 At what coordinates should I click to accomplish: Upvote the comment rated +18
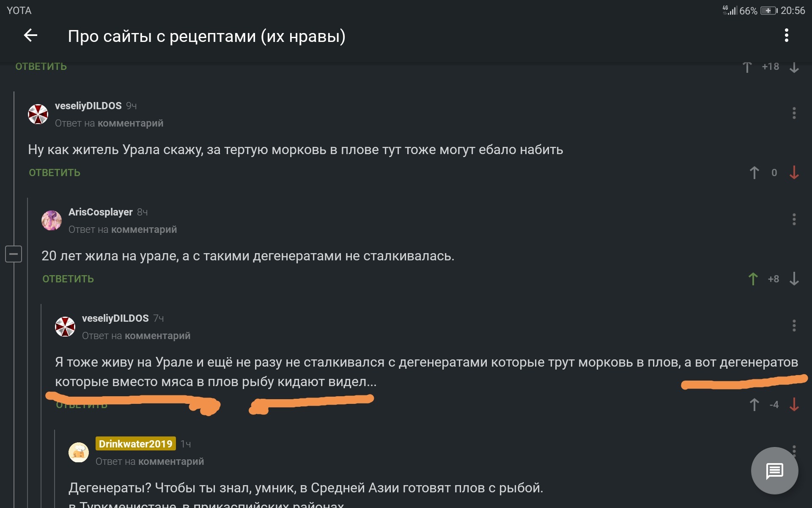click(747, 67)
